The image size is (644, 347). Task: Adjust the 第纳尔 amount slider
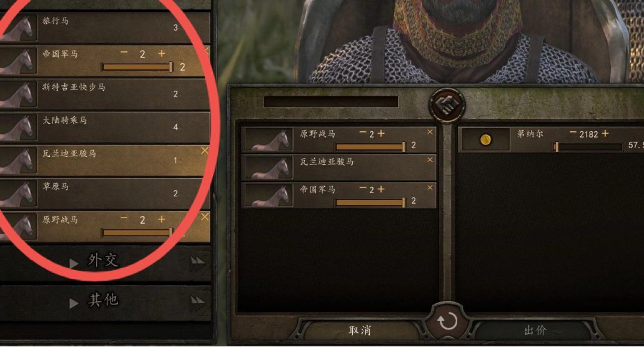(x=588, y=147)
